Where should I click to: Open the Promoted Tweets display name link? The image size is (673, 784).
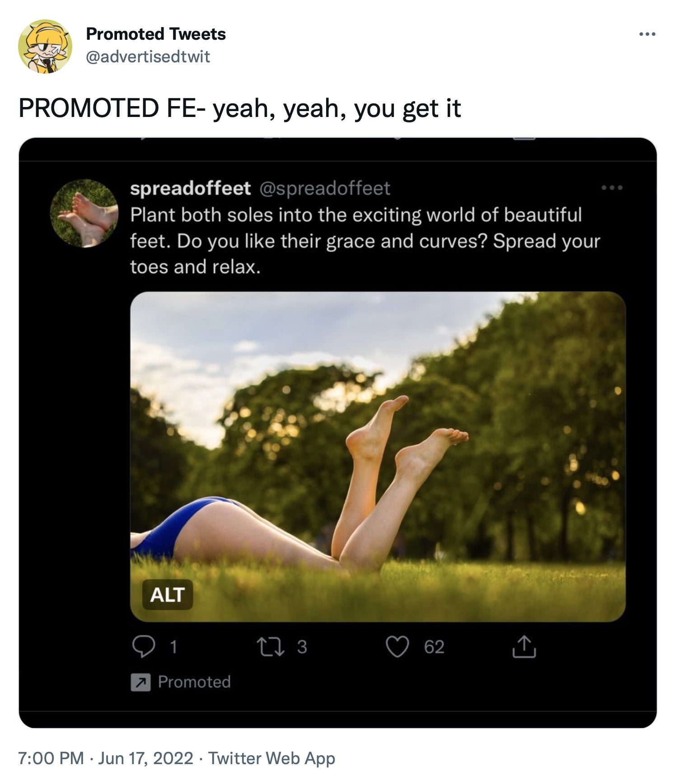pos(156,34)
